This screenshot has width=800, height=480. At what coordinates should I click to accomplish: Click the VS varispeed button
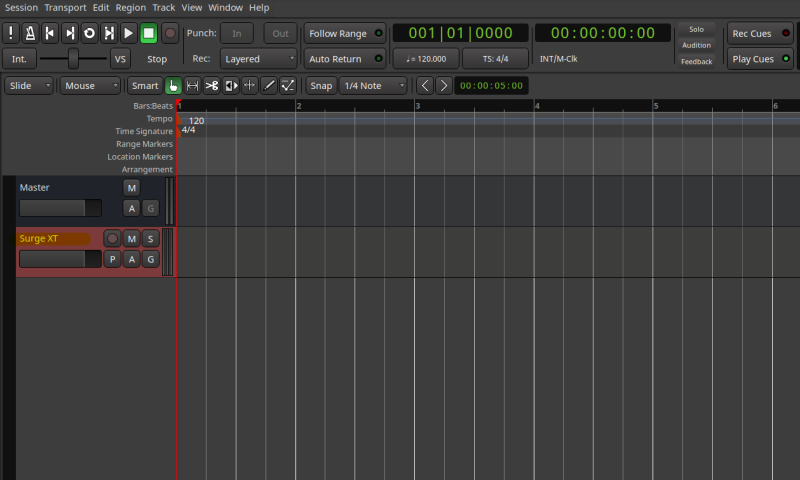pyautogui.click(x=120, y=59)
